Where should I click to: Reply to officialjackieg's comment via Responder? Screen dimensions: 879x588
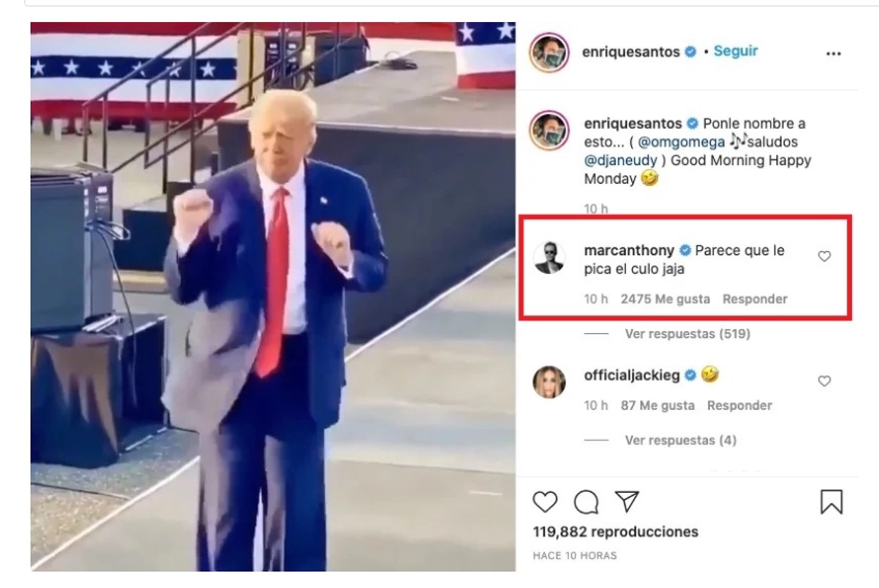point(740,405)
